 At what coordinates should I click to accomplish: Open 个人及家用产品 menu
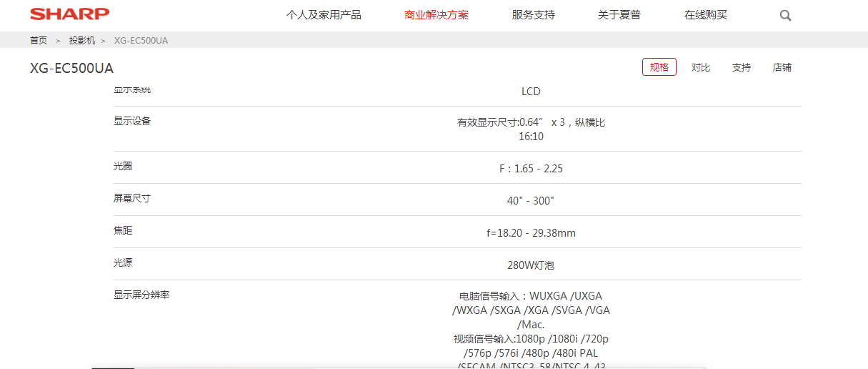[x=324, y=15]
